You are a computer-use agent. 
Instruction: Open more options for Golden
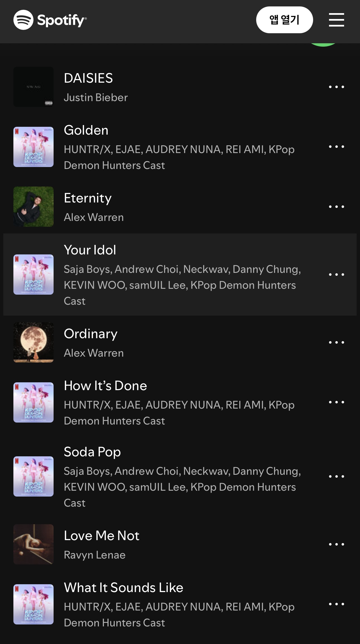(x=336, y=147)
